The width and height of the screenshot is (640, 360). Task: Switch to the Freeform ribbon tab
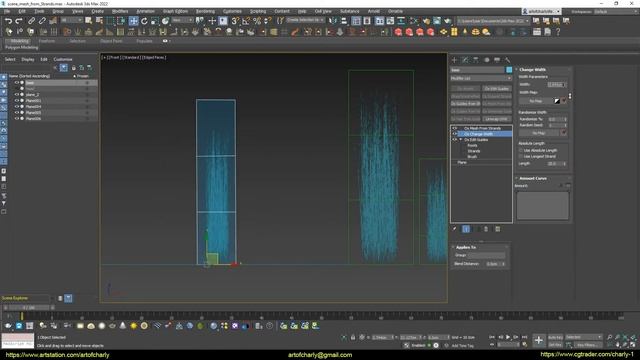[47, 41]
